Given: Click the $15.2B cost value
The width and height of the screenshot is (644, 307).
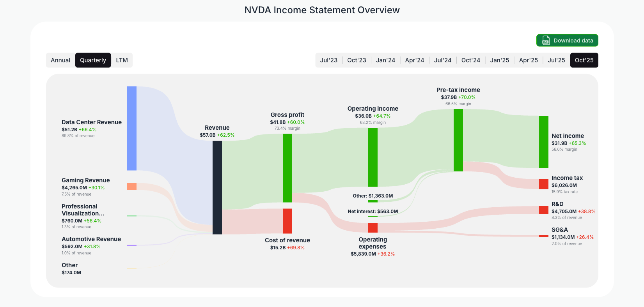Looking at the screenshot, I should (278, 248).
